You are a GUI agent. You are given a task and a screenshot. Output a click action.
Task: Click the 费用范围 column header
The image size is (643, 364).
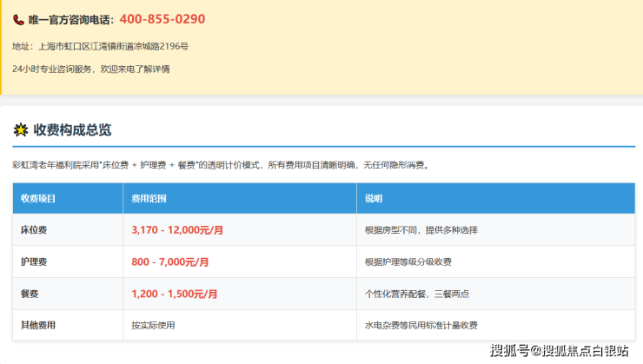tap(149, 198)
